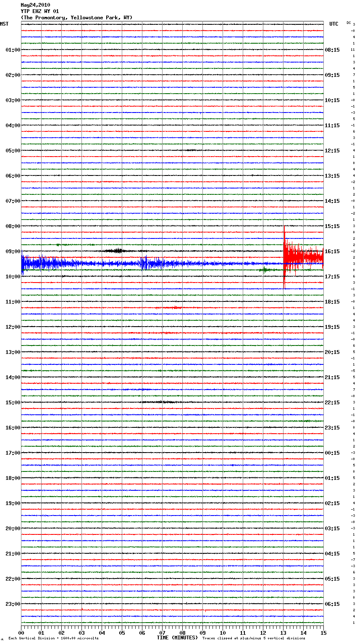Viewport: 357px width, 644px height.
Task: Click the 22:15 UTC time label
Action: click(x=332, y=403)
